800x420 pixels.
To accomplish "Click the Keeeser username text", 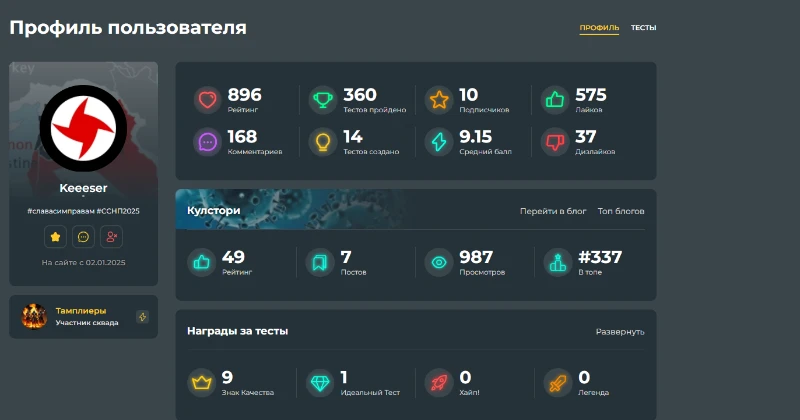I will (x=83, y=188).
